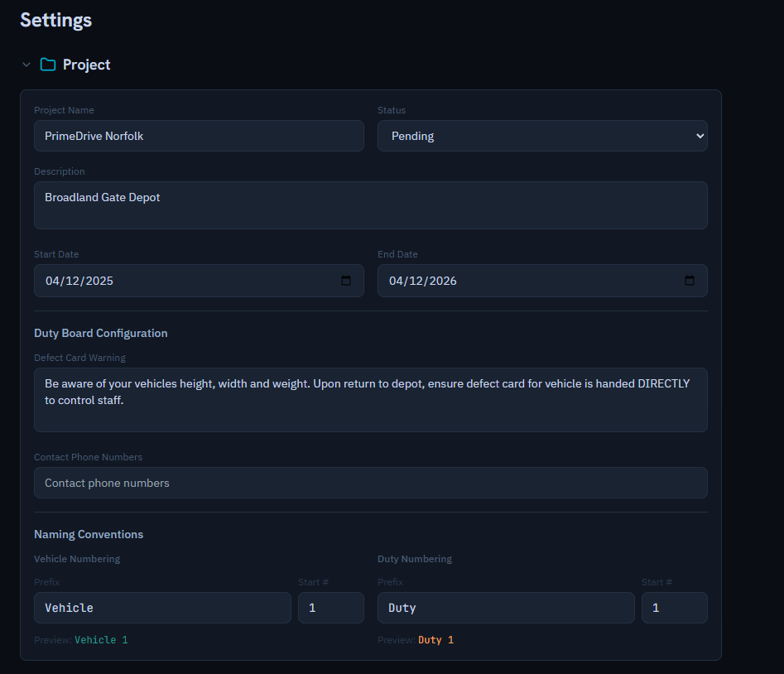784x674 pixels.
Task: Click the Project Name field
Action: tap(199, 136)
